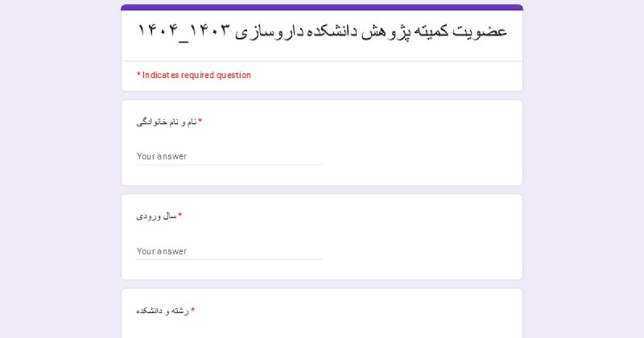Focus the entry year 'Your answer' field
This screenshot has height=338, width=644.
point(229,251)
